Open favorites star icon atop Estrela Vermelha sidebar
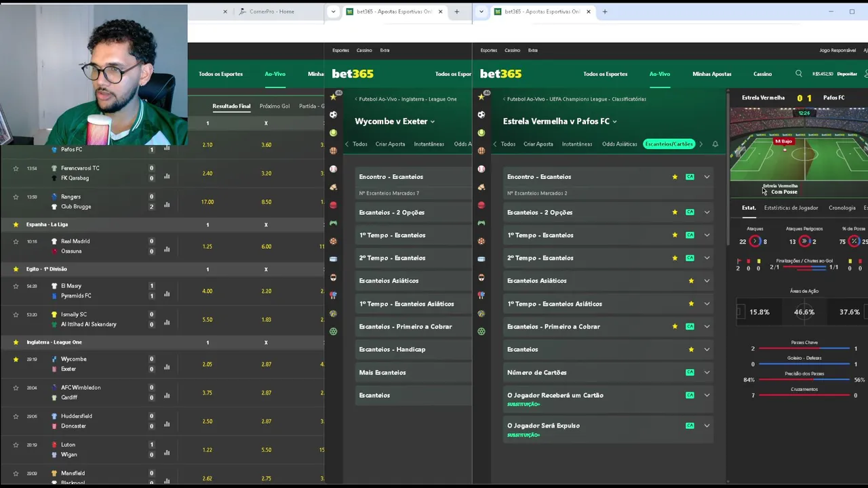The height and width of the screenshot is (488, 868). 481,97
